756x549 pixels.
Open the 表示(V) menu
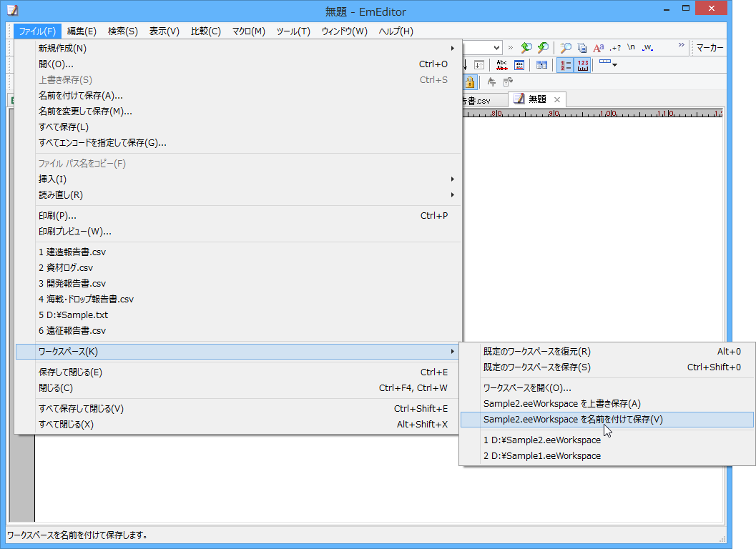pos(164,31)
